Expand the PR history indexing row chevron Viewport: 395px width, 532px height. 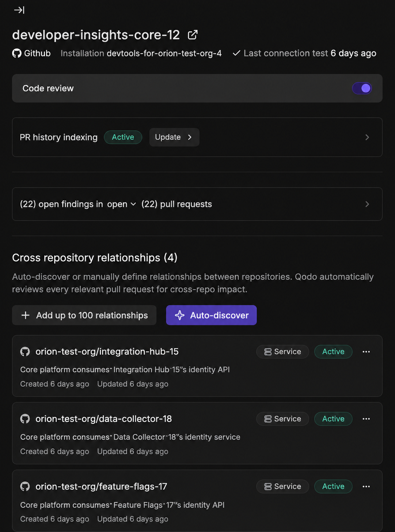(367, 137)
